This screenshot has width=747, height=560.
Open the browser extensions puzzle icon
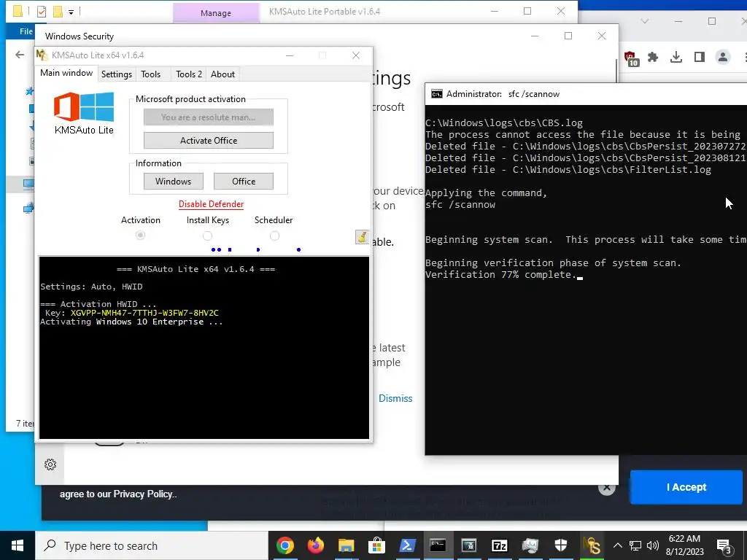pyautogui.click(x=653, y=58)
